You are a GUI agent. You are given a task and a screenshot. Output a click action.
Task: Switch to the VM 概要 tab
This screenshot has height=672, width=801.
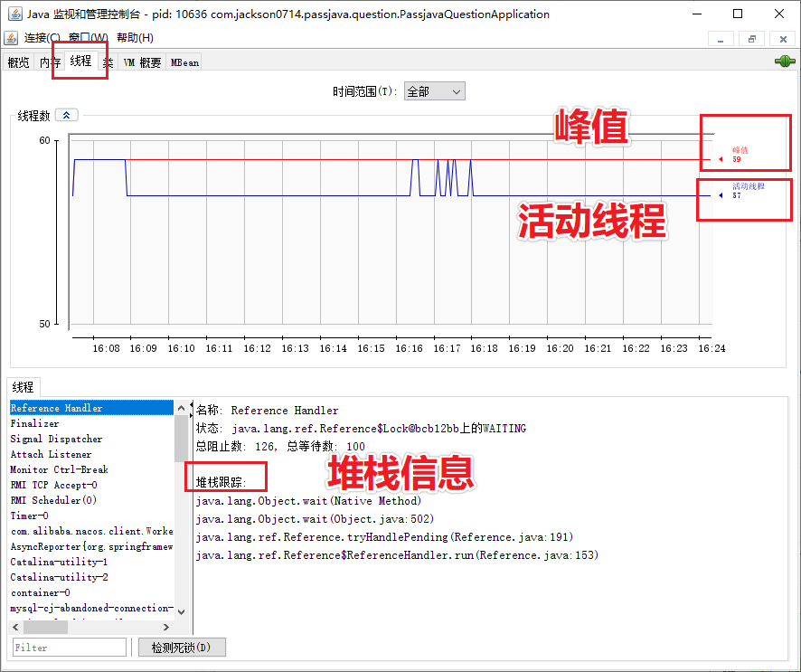coord(142,62)
